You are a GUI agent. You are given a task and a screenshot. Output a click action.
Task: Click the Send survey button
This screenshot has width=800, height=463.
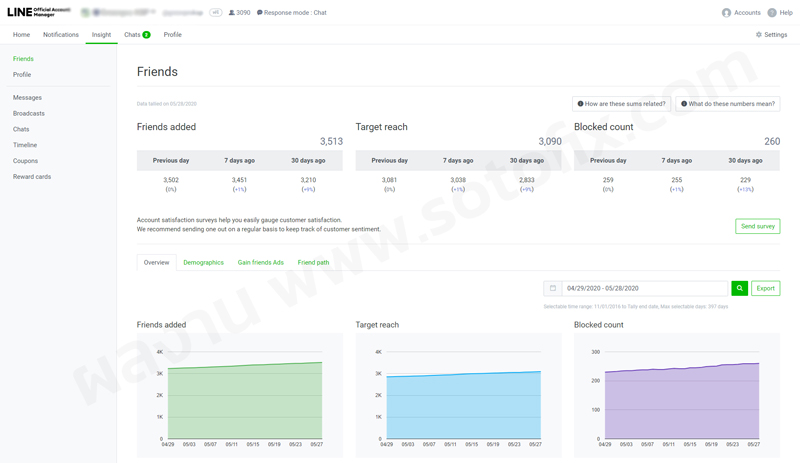coord(757,226)
